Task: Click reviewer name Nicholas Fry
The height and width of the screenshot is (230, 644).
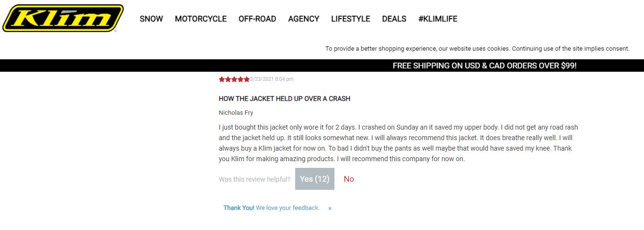Action: tap(236, 113)
